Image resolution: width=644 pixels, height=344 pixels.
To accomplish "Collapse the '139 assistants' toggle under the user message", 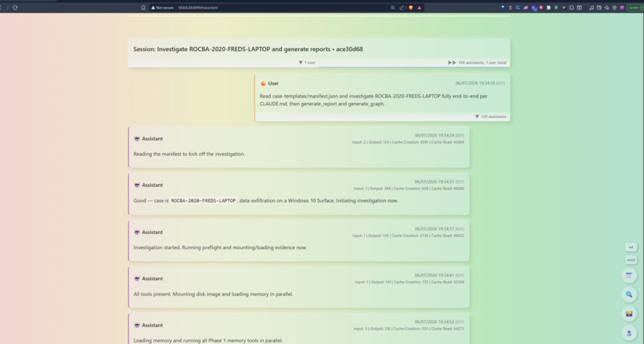I will [491, 117].
